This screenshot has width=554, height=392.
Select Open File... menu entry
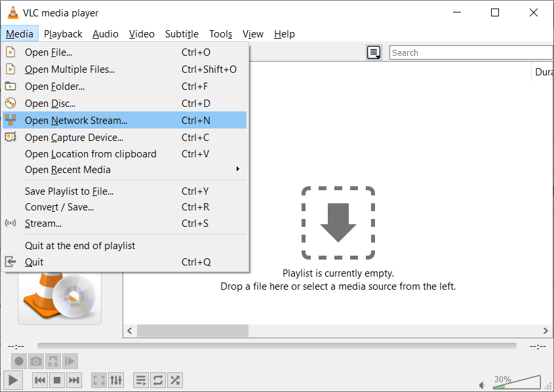[125, 52]
